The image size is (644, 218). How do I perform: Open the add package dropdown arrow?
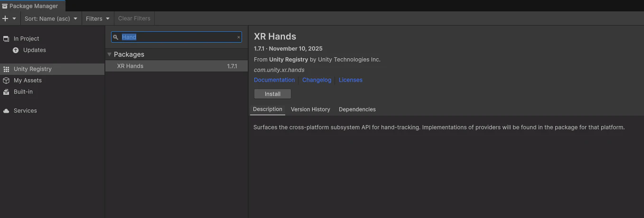point(14,18)
